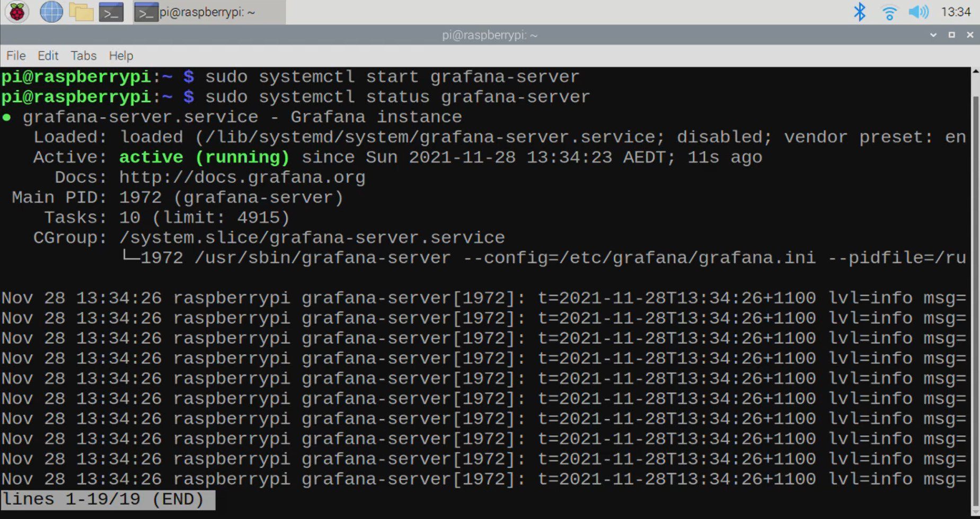Open the Raspberry Pi applications menu
The height and width of the screenshot is (519, 980).
click(17, 12)
